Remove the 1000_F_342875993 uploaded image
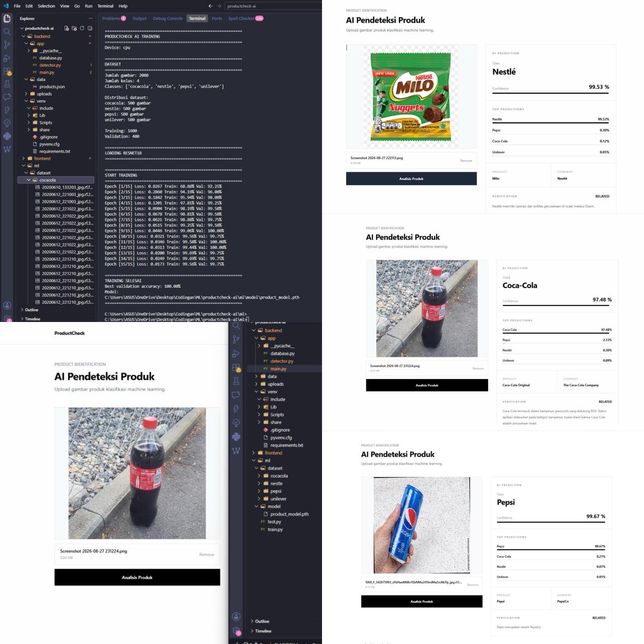The image size is (644, 644). pos(472,585)
